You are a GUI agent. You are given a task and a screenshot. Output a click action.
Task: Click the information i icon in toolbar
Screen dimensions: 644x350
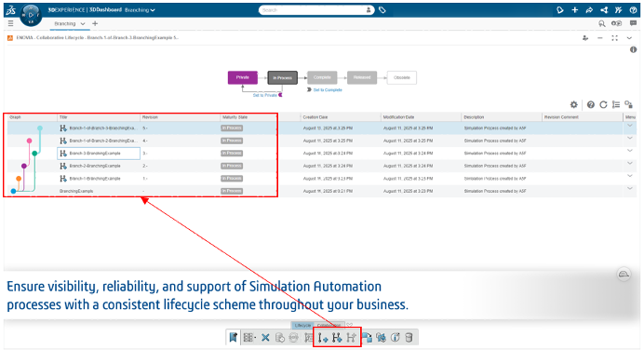(x=396, y=338)
